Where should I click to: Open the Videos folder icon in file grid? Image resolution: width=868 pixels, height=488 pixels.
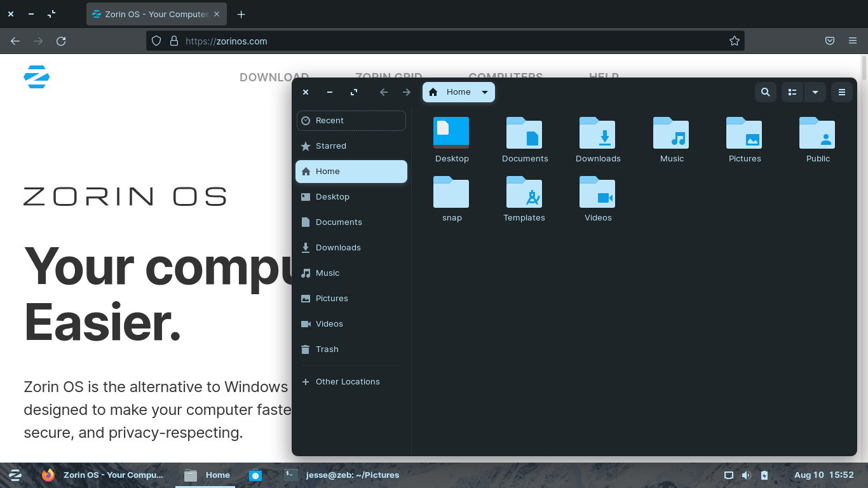click(597, 192)
